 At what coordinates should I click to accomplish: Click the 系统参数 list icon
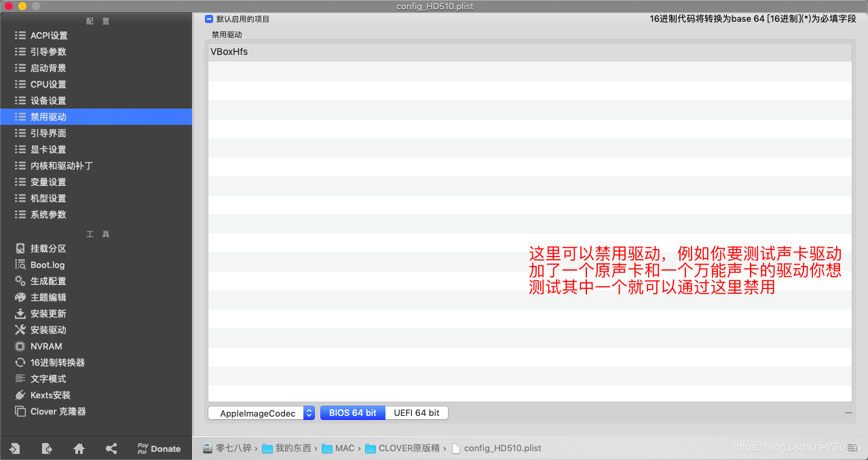20,214
